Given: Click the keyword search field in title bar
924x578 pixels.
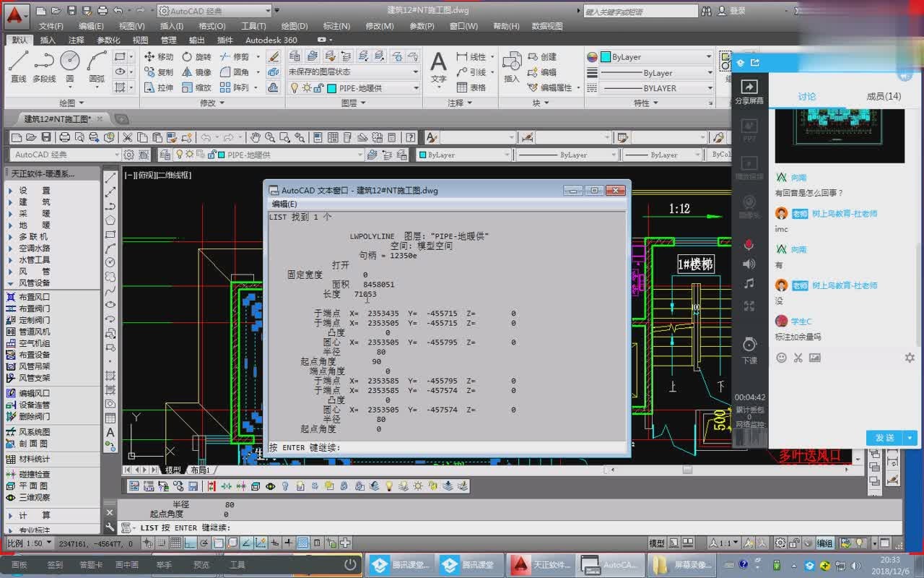Looking at the screenshot, I should pyautogui.click(x=640, y=12).
